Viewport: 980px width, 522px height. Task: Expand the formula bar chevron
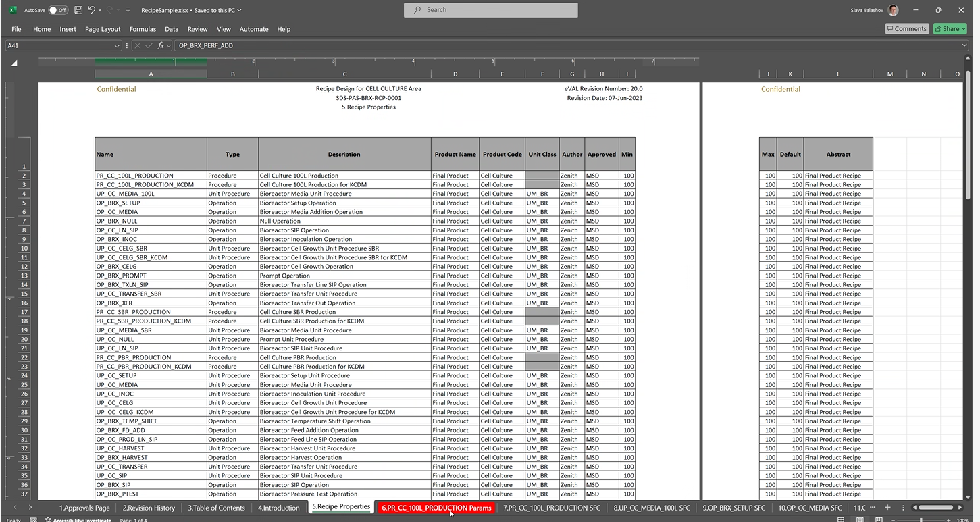(x=964, y=45)
